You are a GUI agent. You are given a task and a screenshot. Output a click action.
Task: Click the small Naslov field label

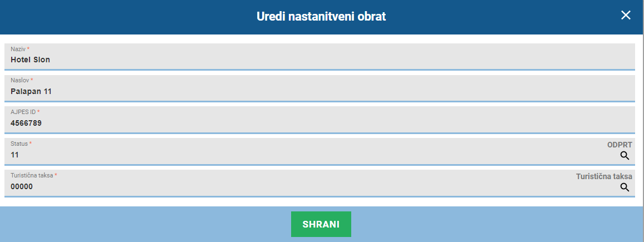click(x=19, y=81)
